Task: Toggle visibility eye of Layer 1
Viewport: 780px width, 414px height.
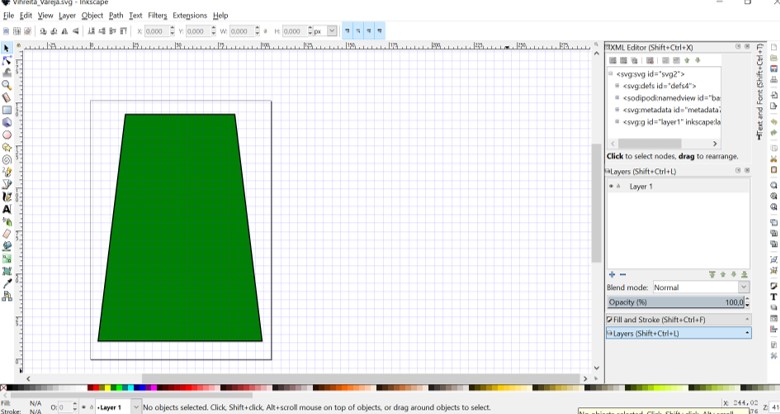Action: [611, 186]
